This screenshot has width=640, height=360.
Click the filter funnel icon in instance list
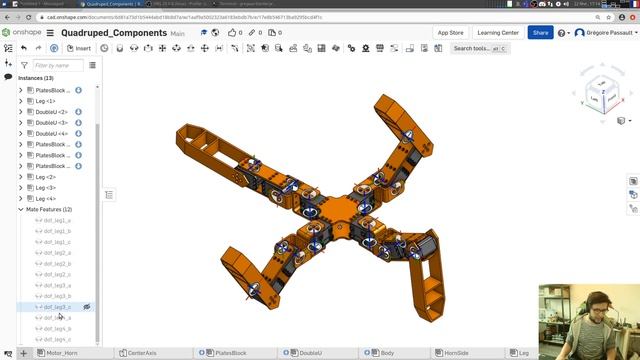[x=24, y=65]
